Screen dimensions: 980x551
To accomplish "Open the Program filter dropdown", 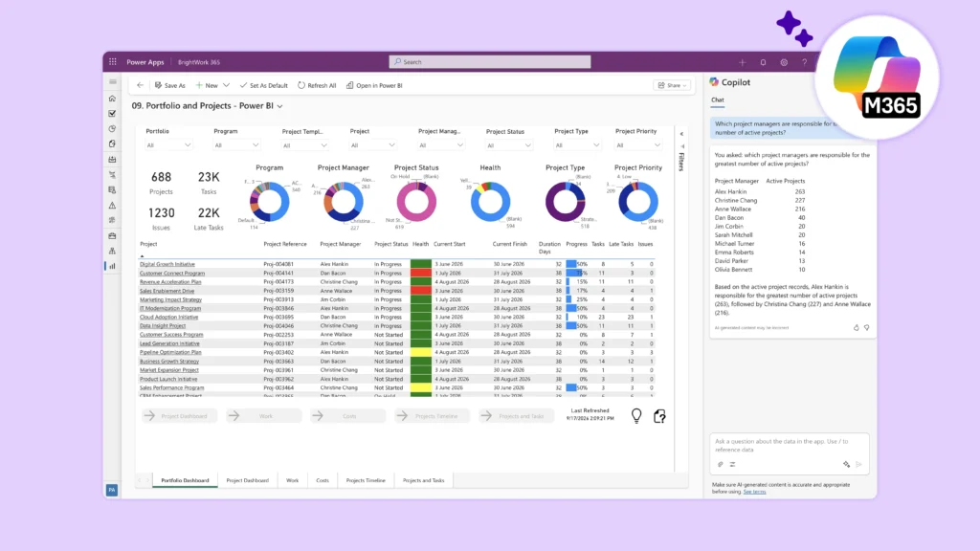I will pyautogui.click(x=236, y=145).
